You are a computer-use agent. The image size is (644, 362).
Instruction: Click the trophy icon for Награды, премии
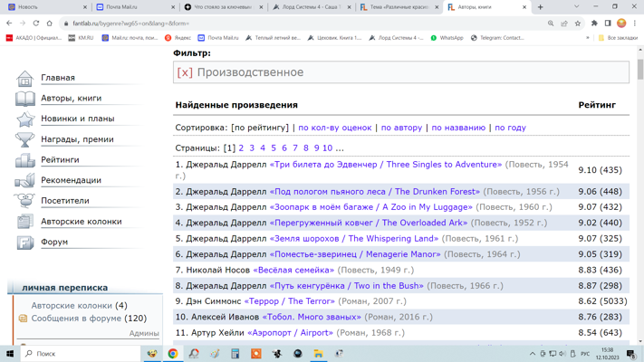pyautogui.click(x=24, y=139)
